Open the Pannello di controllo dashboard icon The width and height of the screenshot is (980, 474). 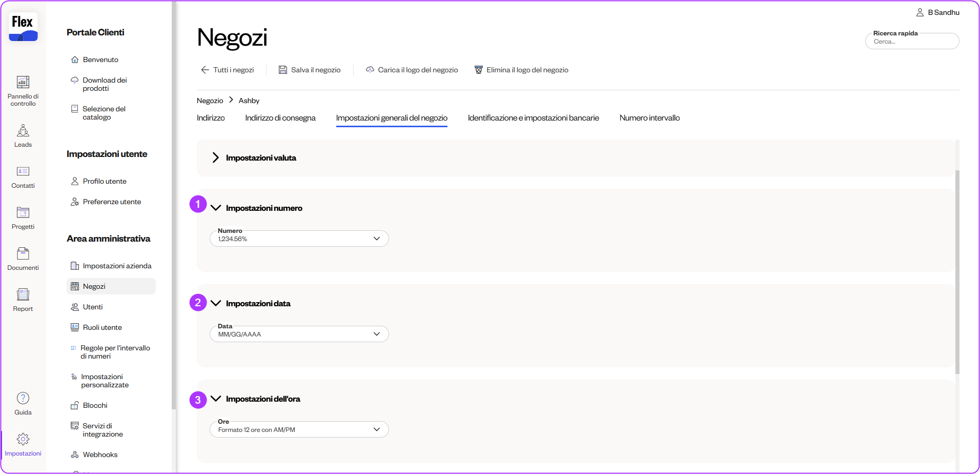[x=23, y=83]
